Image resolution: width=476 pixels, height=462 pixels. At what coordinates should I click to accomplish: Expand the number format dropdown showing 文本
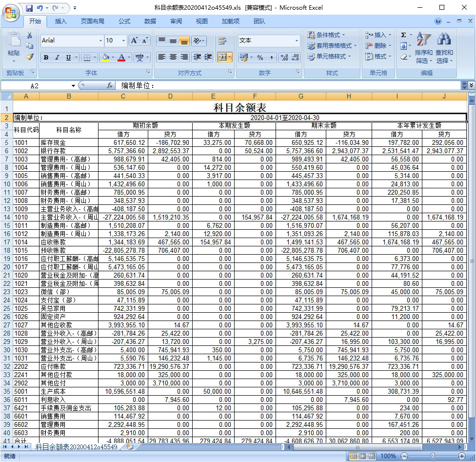tap(297, 41)
